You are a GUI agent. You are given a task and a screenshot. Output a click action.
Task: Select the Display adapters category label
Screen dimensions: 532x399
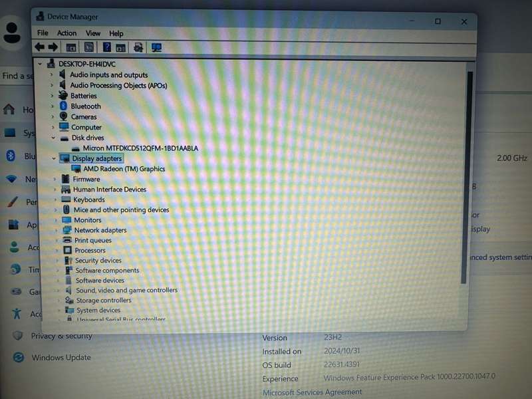click(x=96, y=158)
